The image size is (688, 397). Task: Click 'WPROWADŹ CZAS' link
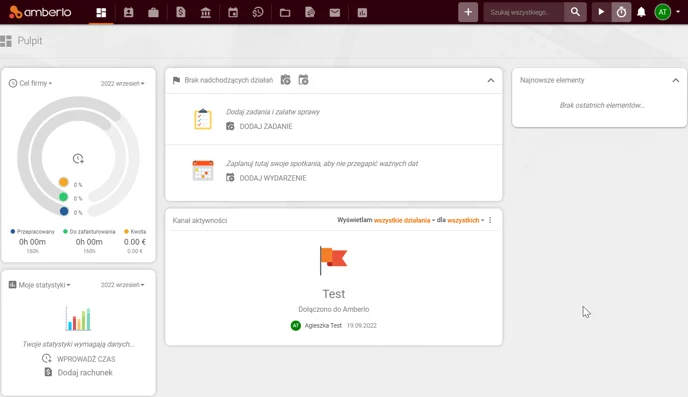pos(79,359)
